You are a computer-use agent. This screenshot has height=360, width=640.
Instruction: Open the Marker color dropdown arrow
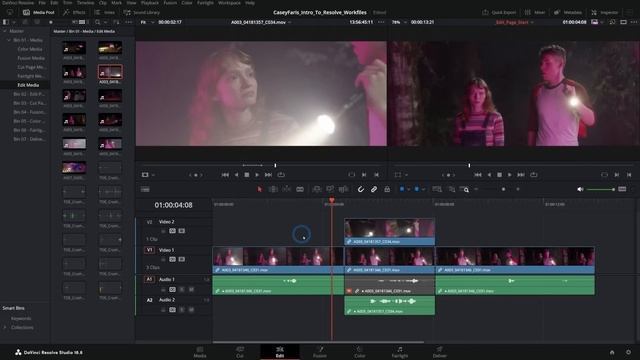(423, 189)
